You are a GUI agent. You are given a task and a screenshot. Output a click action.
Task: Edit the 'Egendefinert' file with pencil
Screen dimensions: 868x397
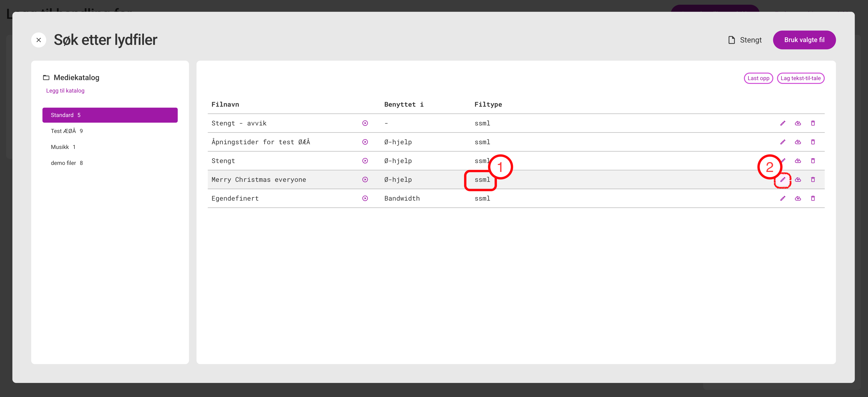783,198
